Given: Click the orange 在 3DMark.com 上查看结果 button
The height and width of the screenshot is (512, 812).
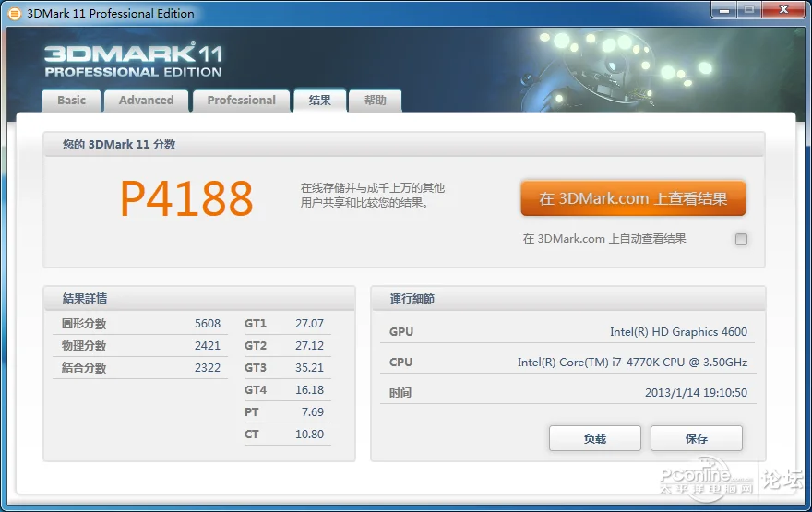Looking at the screenshot, I should 633,198.
